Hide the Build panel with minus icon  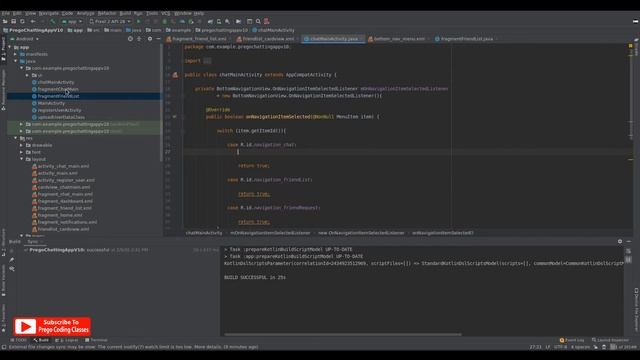coord(629,241)
